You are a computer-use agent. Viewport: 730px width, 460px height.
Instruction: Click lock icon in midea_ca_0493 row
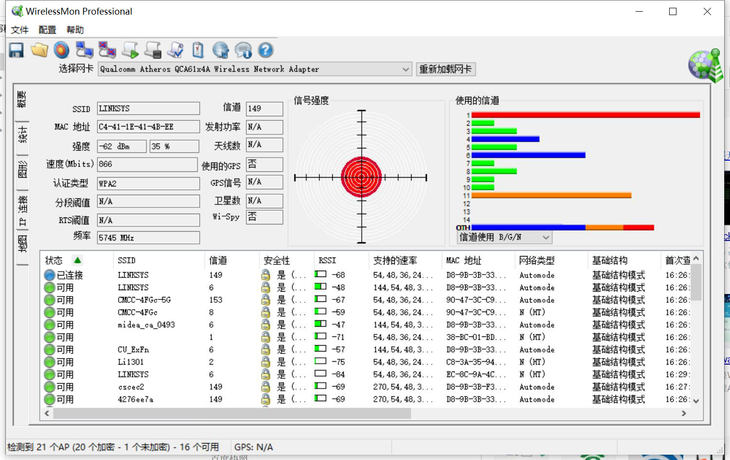(x=265, y=325)
